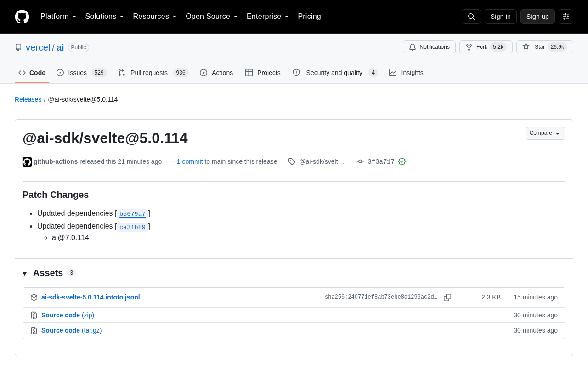Viewport: 588px width, 368px height.
Task: Download Source code (zip)
Action: [x=68, y=315]
